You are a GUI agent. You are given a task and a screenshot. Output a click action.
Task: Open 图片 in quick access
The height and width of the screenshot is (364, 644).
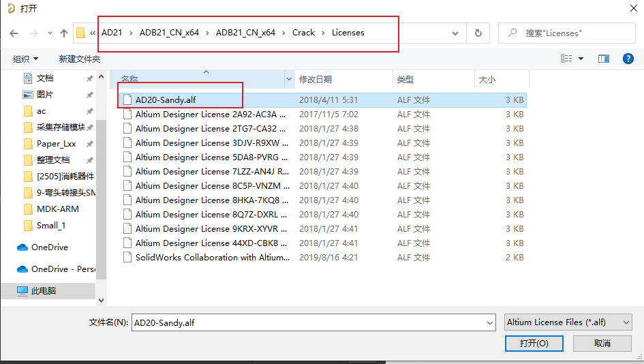pos(45,95)
